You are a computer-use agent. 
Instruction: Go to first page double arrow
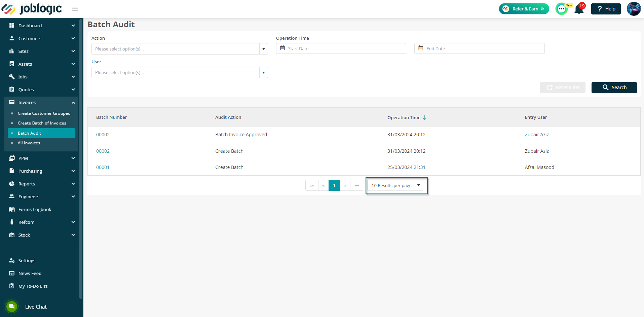point(312,185)
